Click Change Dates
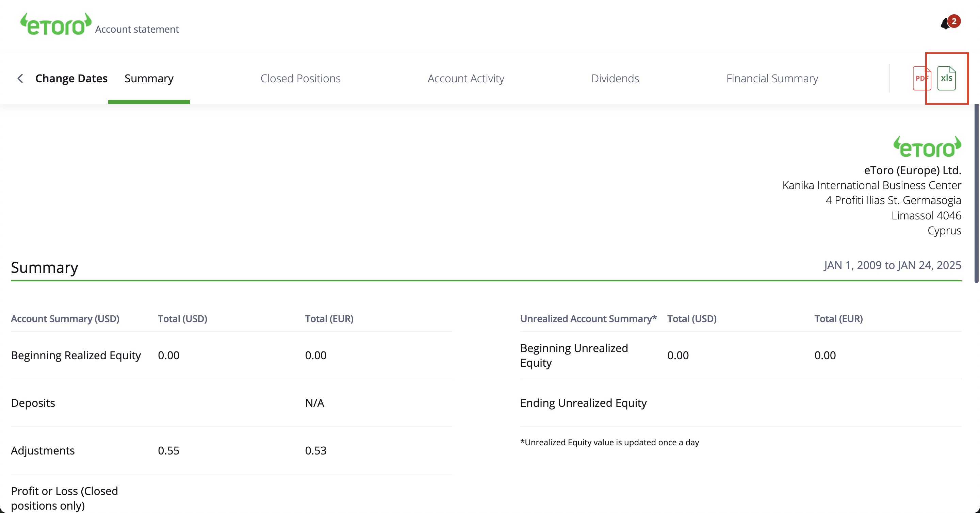The width and height of the screenshot is (980, 513). tap(71, 78)
